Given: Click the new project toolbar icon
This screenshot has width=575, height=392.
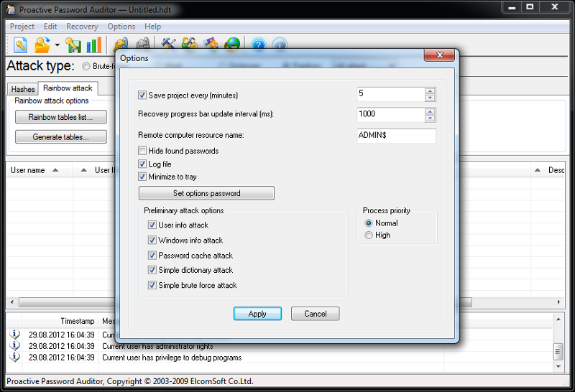Looking at the screenshot, I should [20, 45].
